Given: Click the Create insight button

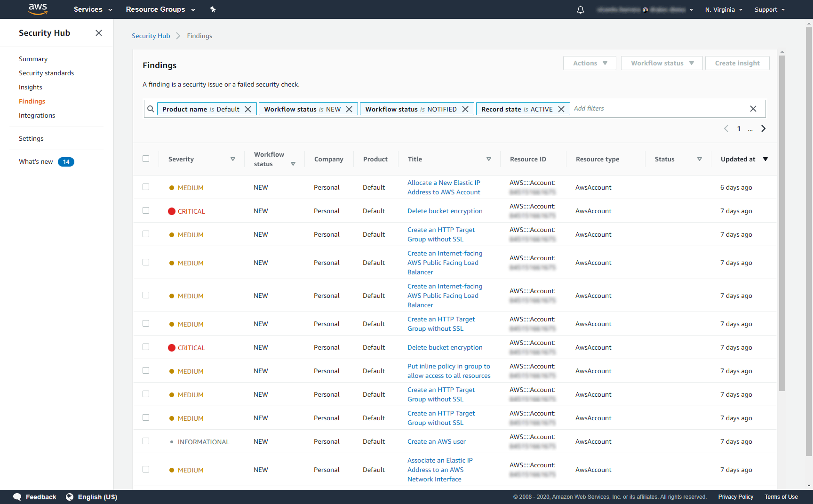Looking at the screenshot, I should click(x=737, y=63).
